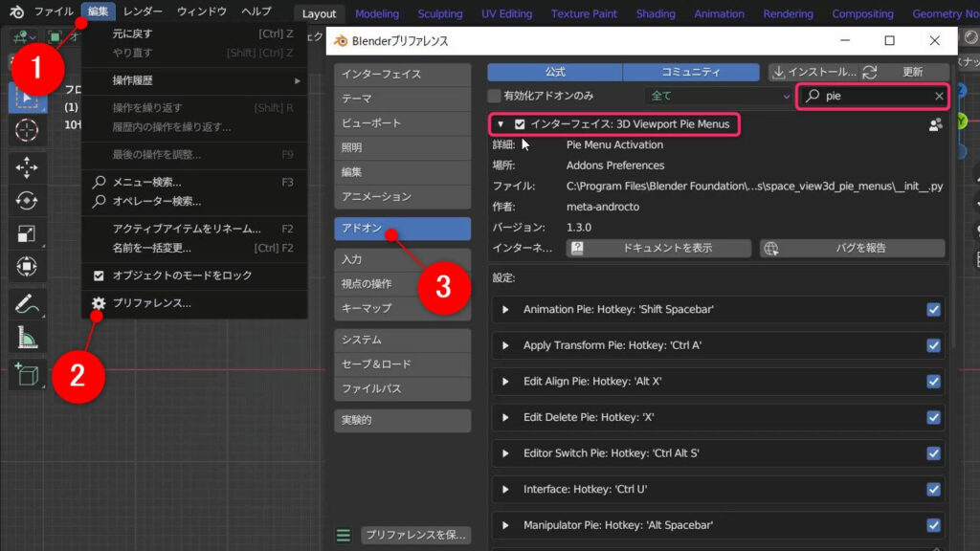980x551 pixels.
Task: Expand Manipulator Pie settings
Action: coord(505,525)
